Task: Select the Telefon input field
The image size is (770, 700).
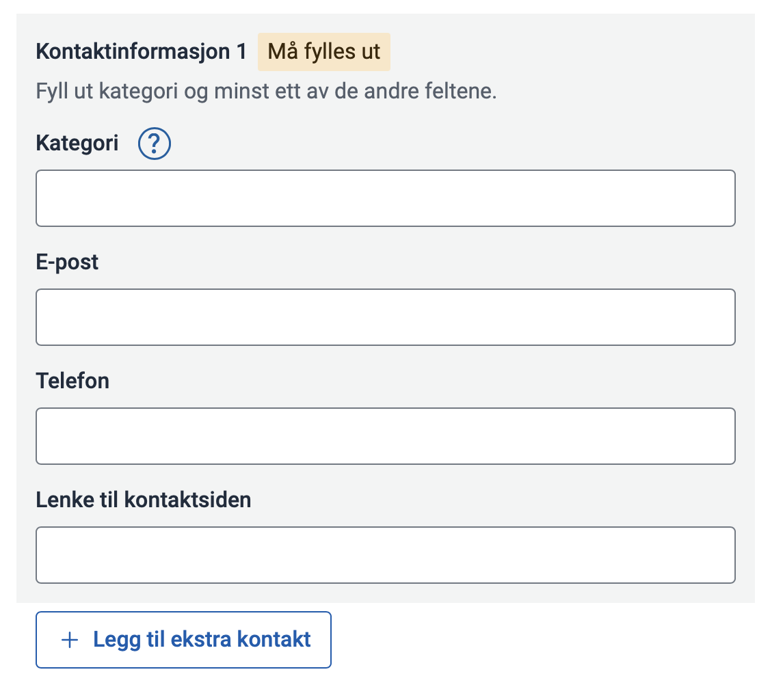Action: [385, 436]
